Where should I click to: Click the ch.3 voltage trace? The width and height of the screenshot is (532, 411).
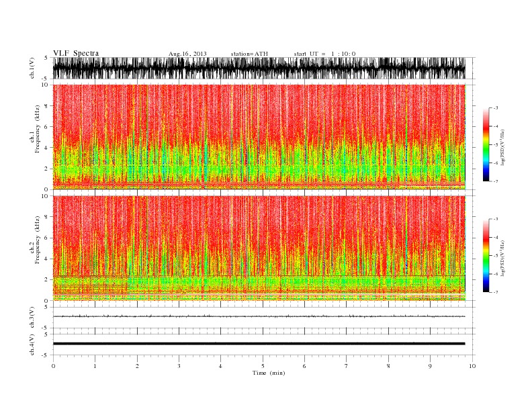[259, 316]
